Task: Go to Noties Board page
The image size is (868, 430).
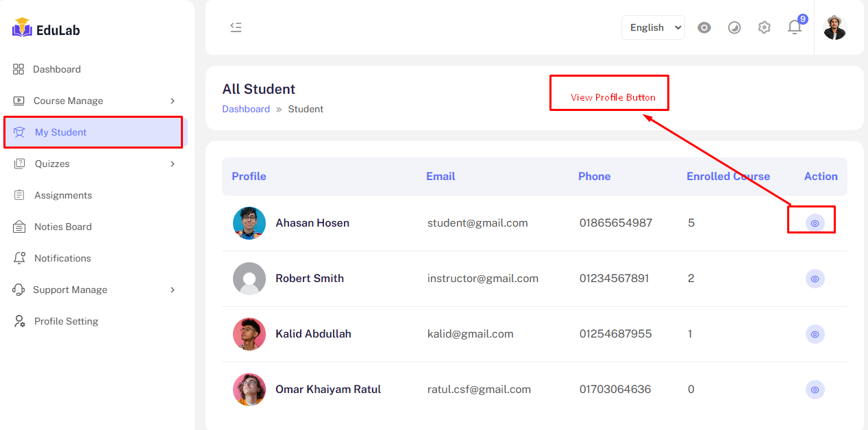Action: click(62, 227)
